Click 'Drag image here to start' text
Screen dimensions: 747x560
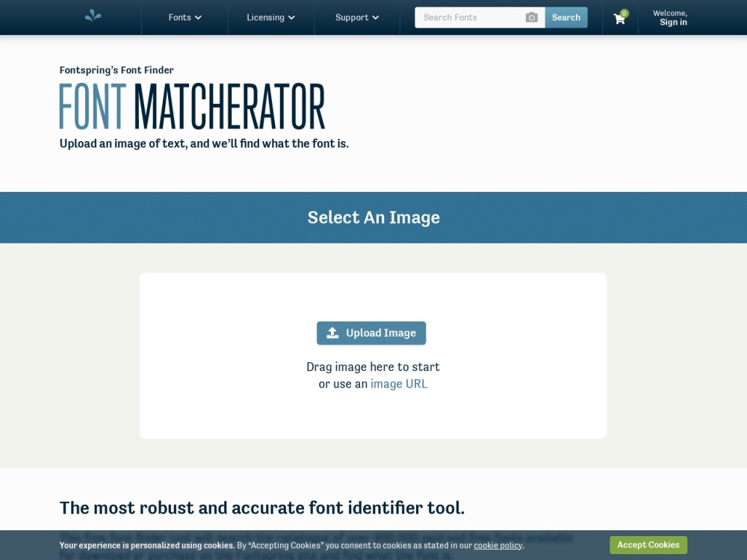tap(373, 367)
